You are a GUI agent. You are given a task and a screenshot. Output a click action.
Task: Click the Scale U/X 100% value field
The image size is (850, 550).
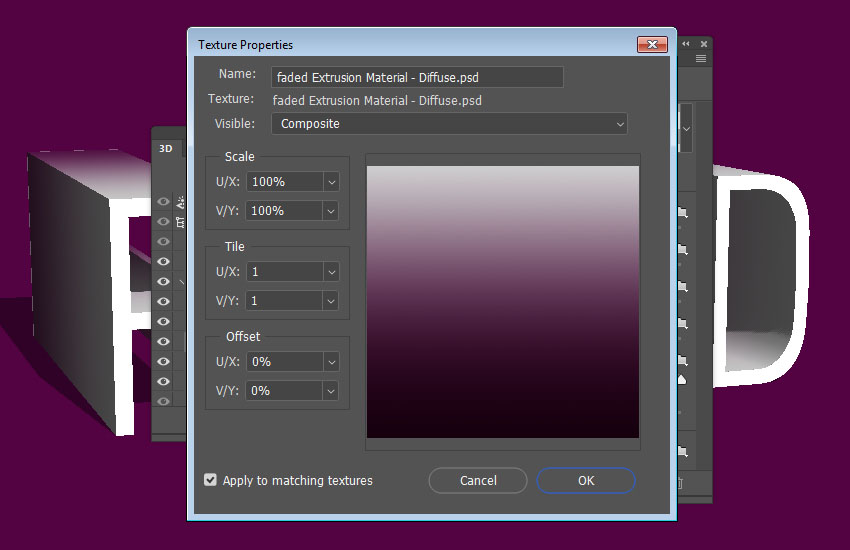point(285,182)
